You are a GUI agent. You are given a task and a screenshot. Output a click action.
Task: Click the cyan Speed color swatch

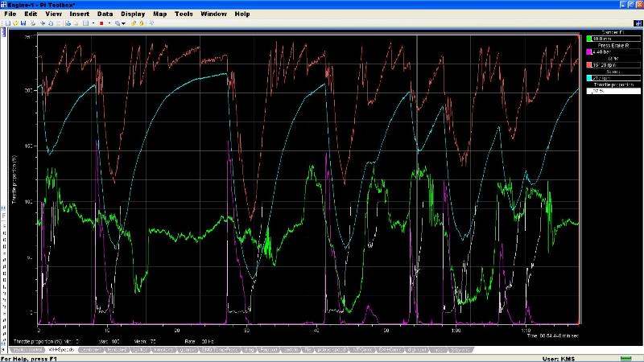pos(589,78)
